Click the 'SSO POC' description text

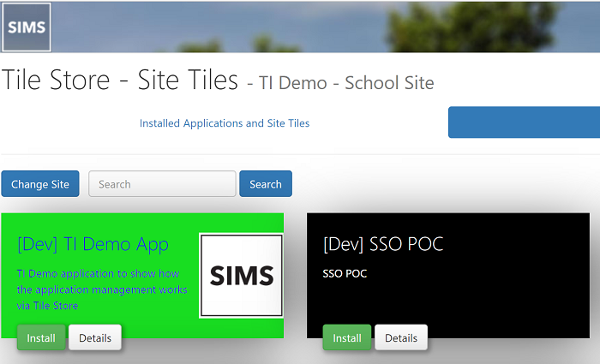tap(345, 274)
